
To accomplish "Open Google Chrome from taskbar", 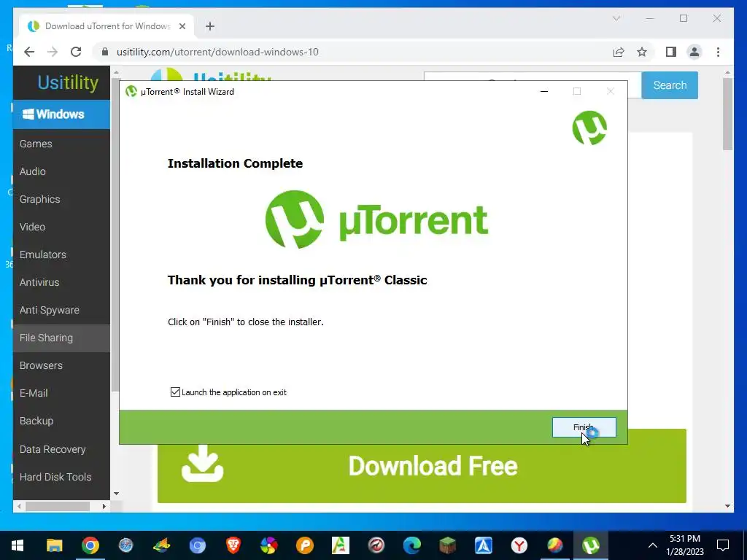I will pos(90,545).
